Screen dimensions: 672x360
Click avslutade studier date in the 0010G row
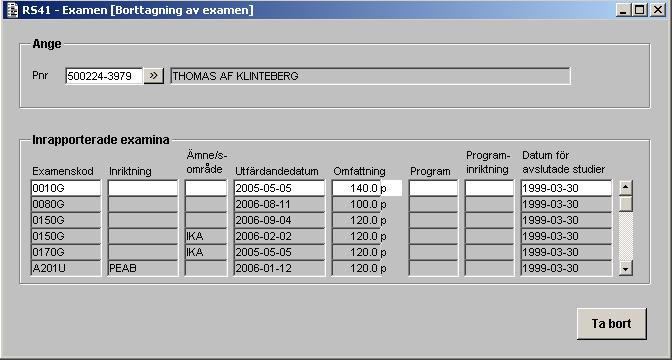[x=566, y=188]
